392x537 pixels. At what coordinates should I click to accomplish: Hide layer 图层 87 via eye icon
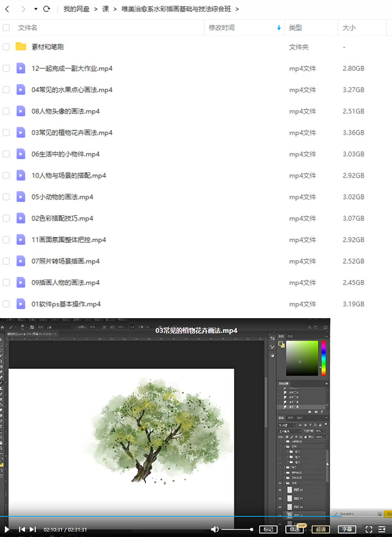280,499
